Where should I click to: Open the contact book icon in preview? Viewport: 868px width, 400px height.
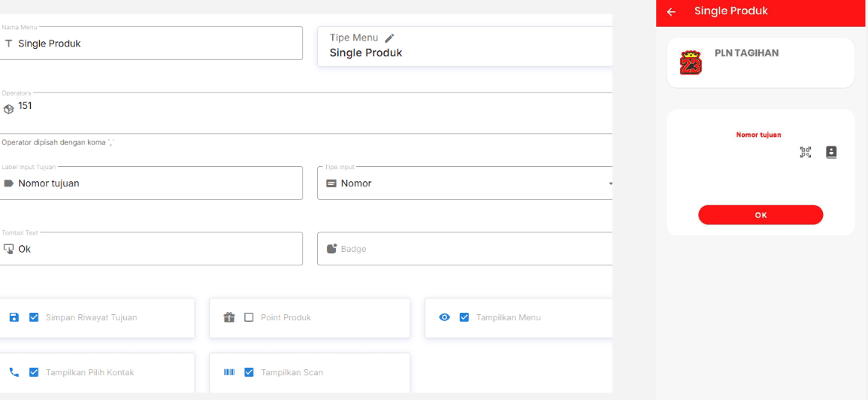(831, 152)
